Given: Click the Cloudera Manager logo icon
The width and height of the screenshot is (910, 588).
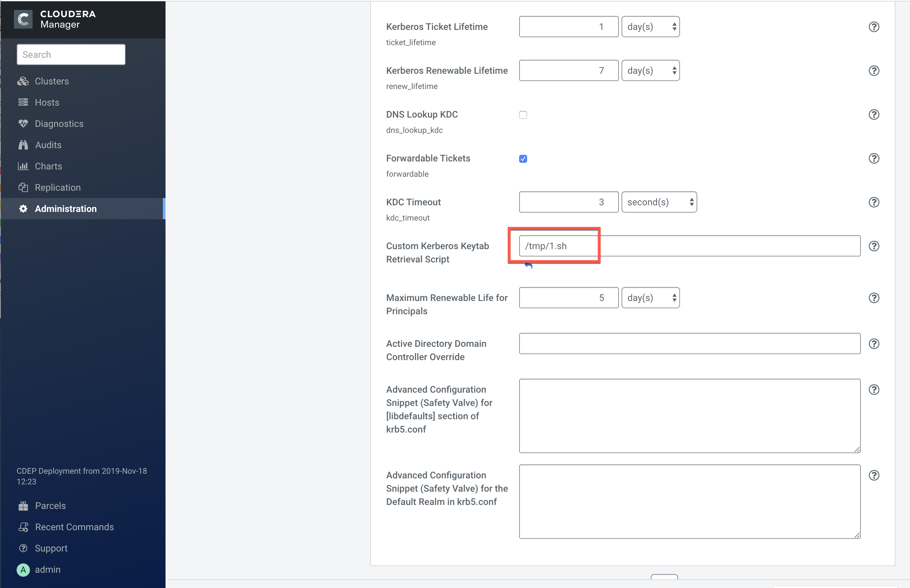Looking at the screenshot, I should [x=23, y=19].
